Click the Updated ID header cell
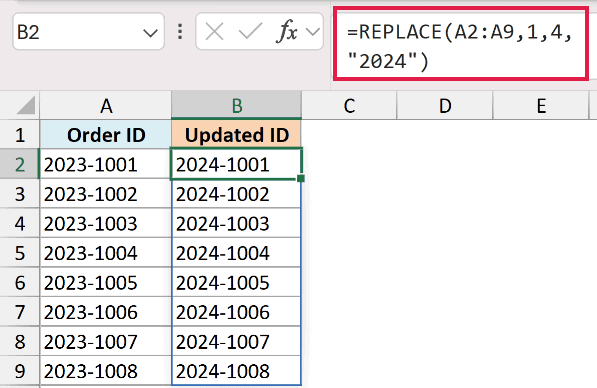This screenshot has height=388, width=597. [x=236, y=135]
